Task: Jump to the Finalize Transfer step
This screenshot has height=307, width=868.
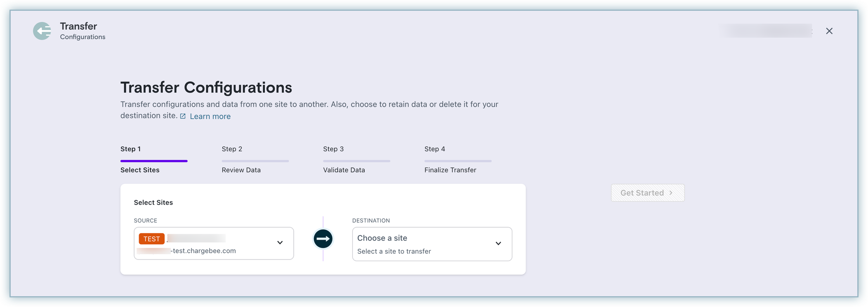Action: pos(450,170)
